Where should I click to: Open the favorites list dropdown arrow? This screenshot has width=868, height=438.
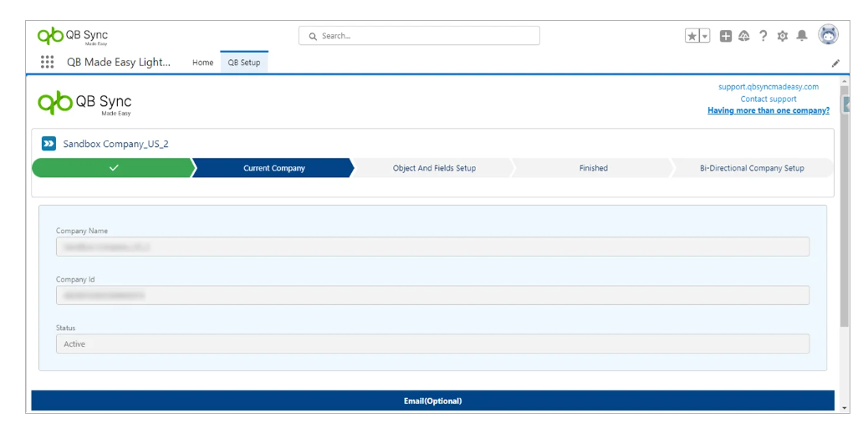click(x=705, y=36)
